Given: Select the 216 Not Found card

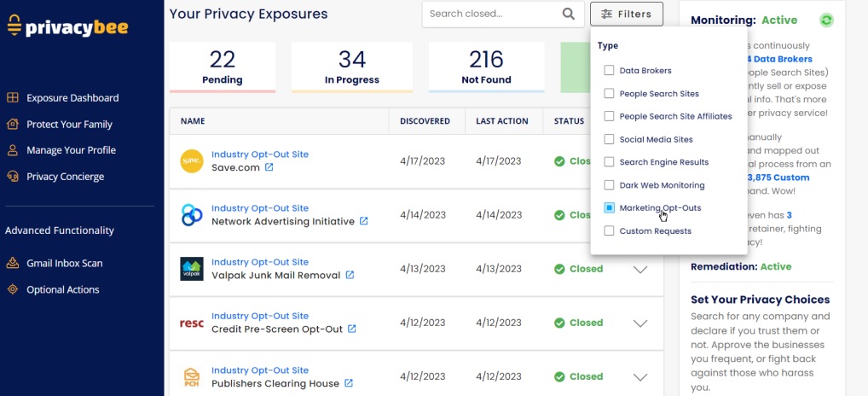Looking at the screenshot, I should tap(487, 67).
